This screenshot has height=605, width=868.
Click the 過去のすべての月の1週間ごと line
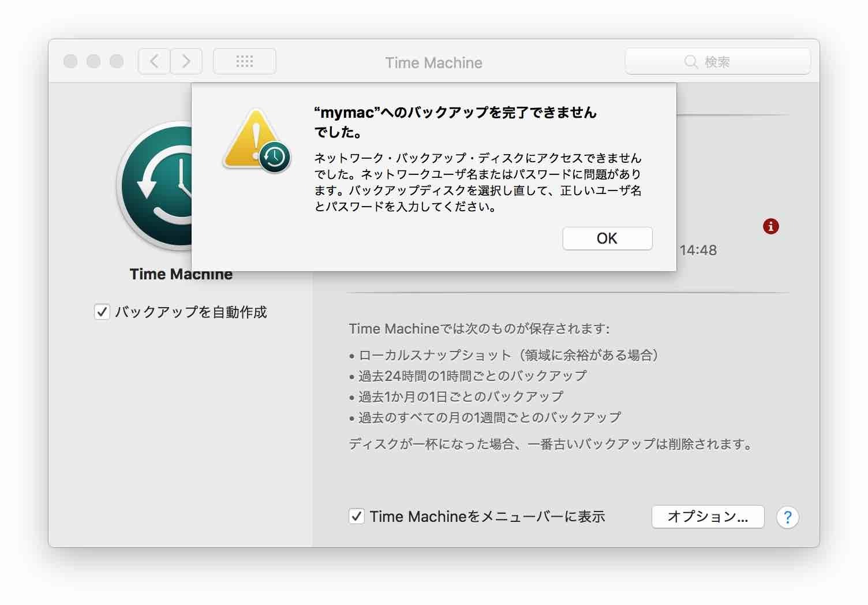(485, 417)
